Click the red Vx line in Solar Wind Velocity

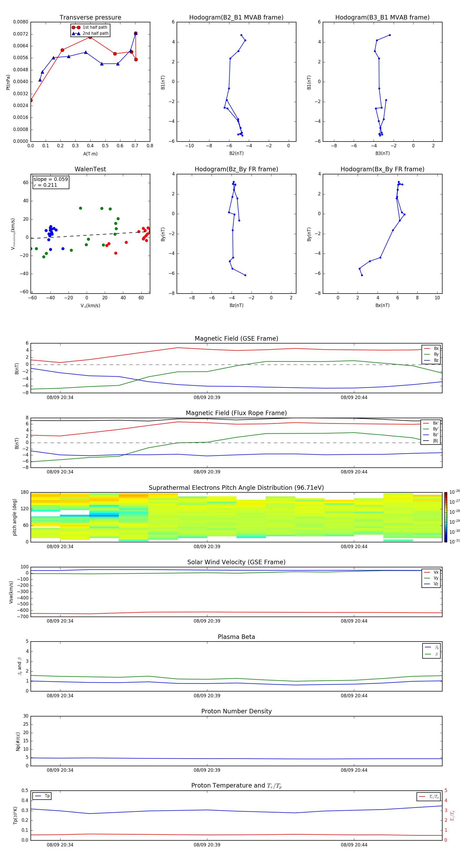(236, 613)
